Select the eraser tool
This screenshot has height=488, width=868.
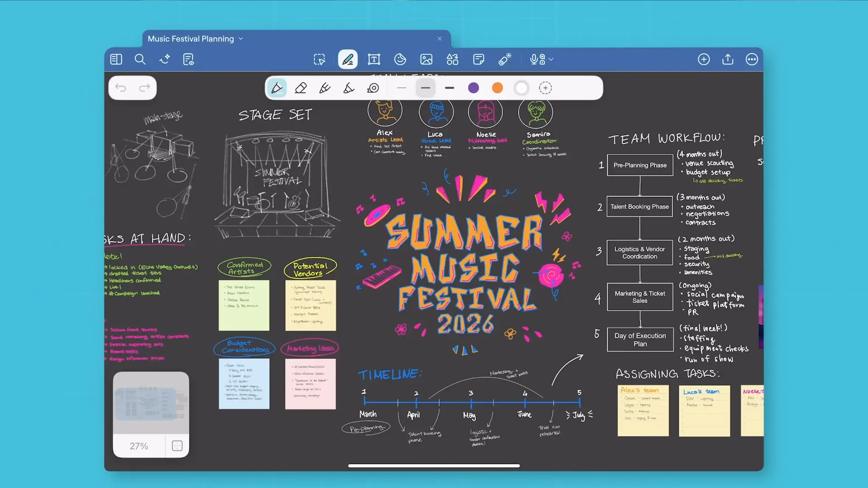coord(301,88)
